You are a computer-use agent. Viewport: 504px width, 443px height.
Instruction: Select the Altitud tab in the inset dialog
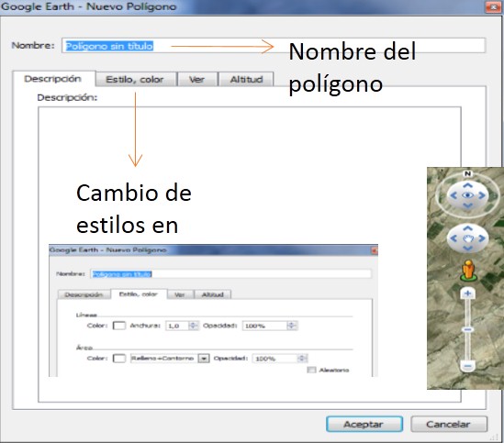pyautogui.click(x=212, y=294)
